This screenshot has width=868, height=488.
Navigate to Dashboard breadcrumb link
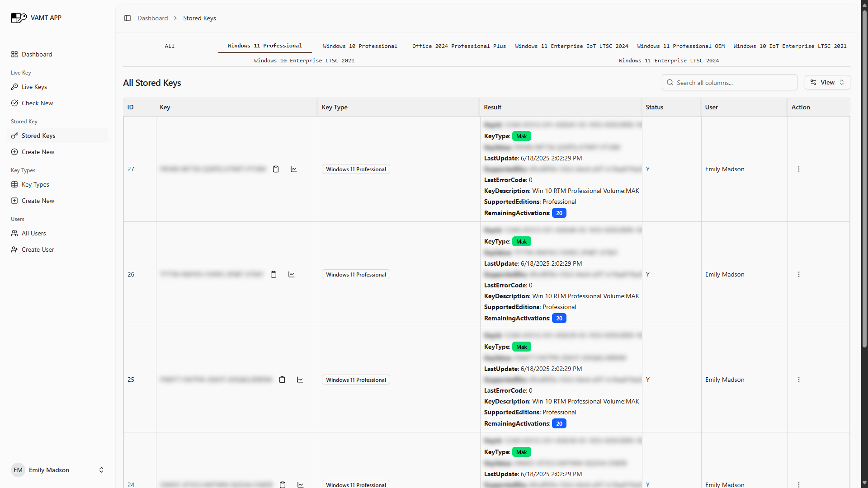point(152,18)
